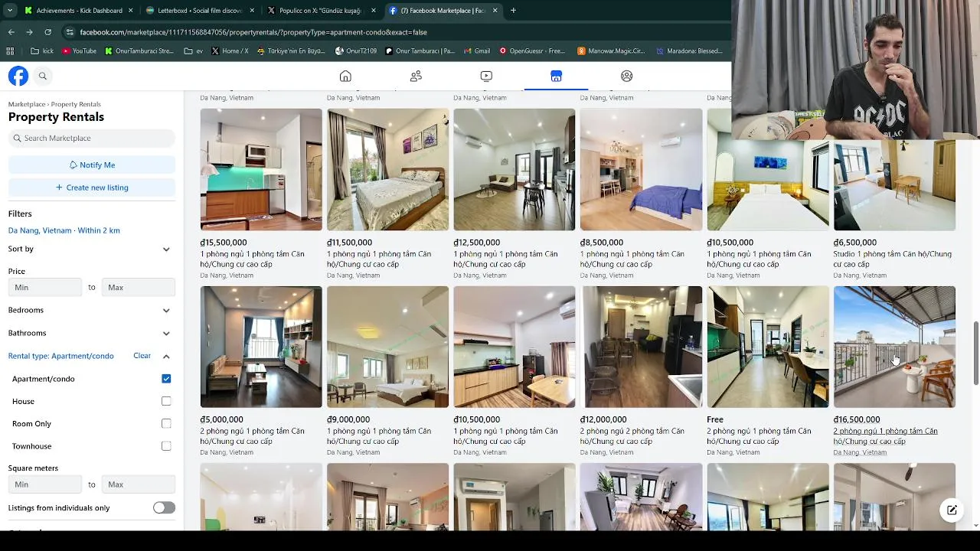Open the Video (Watch) icon

[486, 76]
